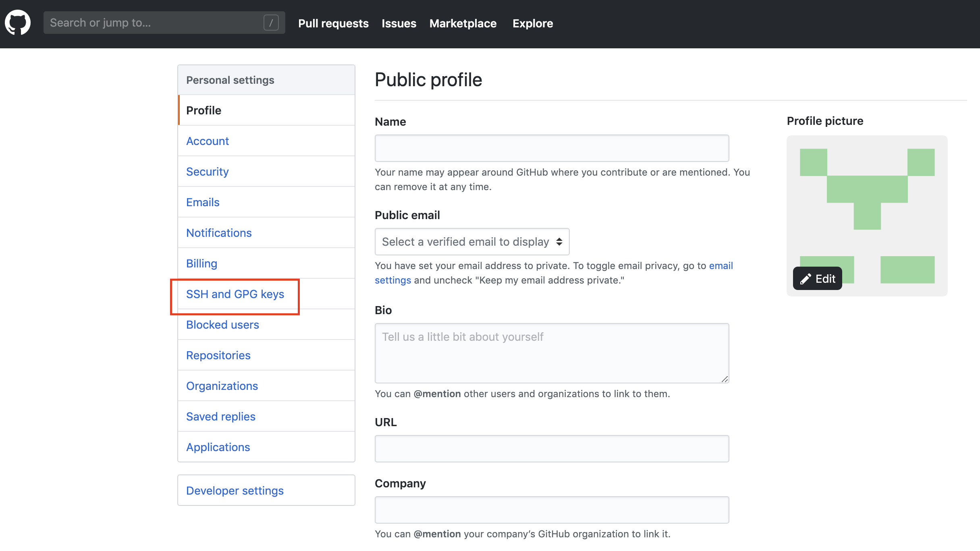
Task: Click the Name input field
Action: (x=551, y=148)
